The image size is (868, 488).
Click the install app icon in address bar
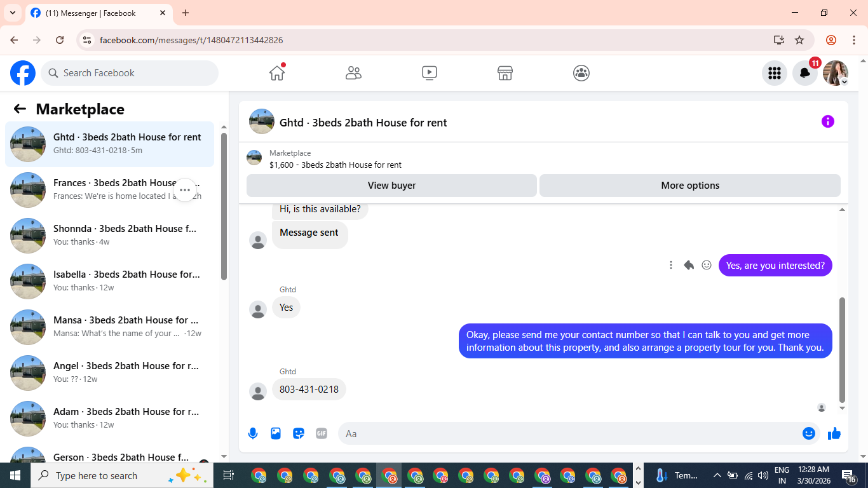coord(779,40)
